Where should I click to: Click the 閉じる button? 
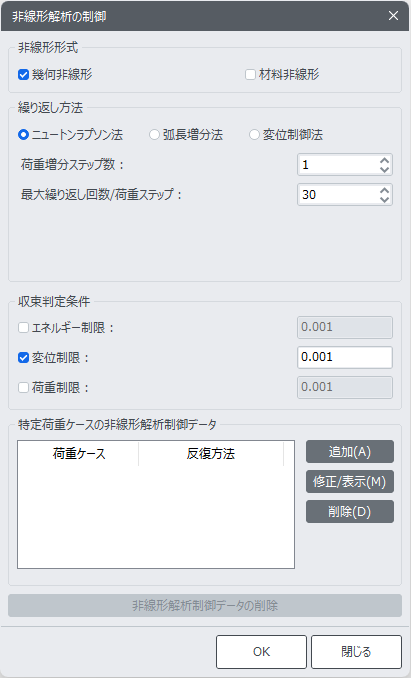pyautogui.click(x=357, y=652)
